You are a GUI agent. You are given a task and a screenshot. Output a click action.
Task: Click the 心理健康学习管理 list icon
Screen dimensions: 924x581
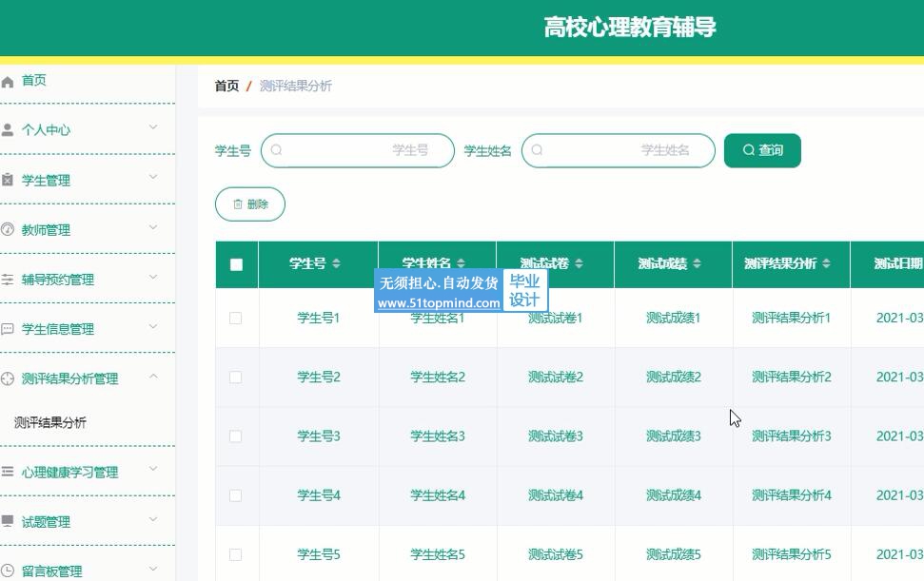click(8, 473)
